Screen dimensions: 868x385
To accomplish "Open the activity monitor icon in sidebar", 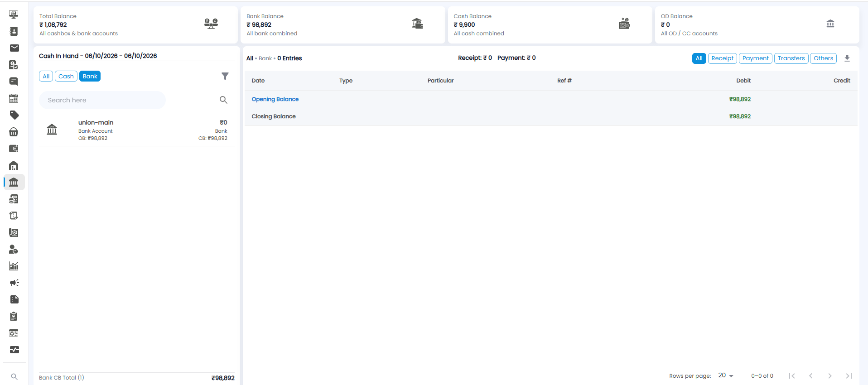I will coord(14,350).
